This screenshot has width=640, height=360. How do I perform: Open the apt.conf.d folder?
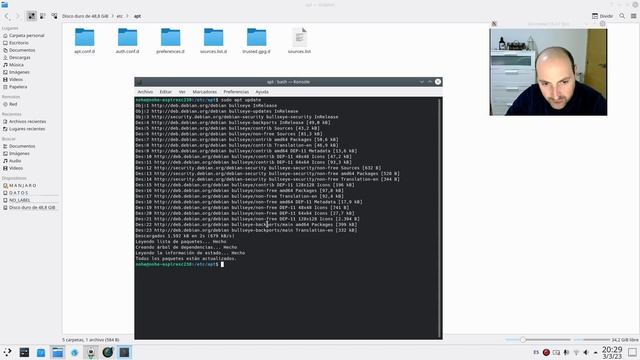pyautogui.click(x=84, y=40)
